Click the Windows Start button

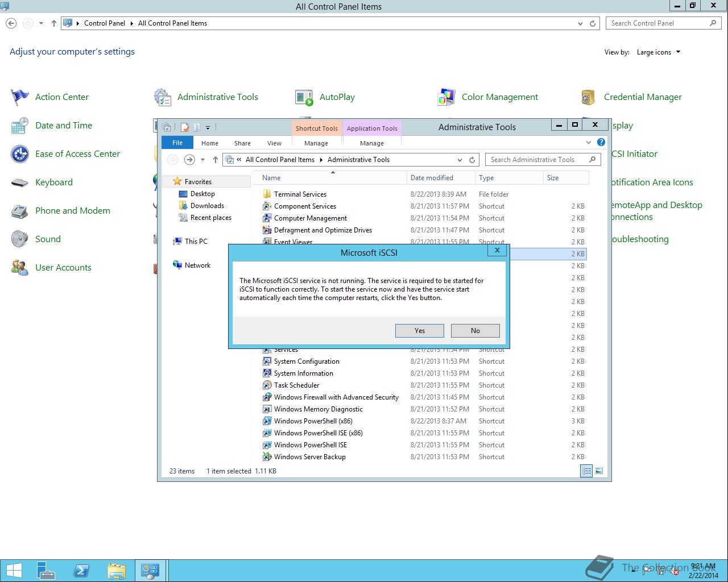point(14,571)
